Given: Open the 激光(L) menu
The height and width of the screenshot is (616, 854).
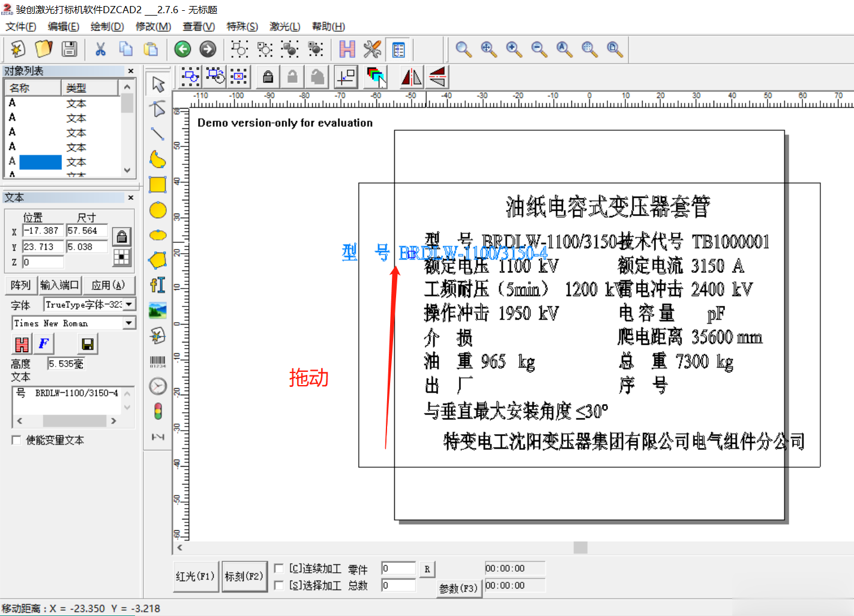Looking at the screenshot, I should pos(285,26).
